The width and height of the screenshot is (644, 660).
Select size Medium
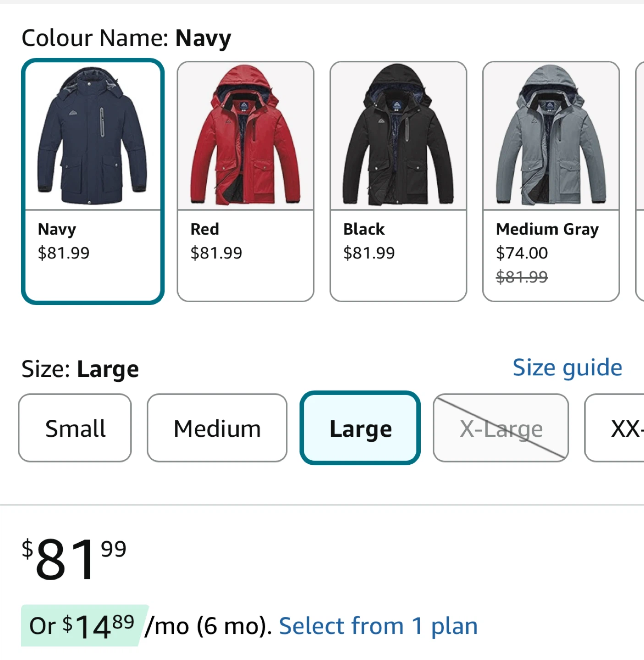tap(217, 428)
